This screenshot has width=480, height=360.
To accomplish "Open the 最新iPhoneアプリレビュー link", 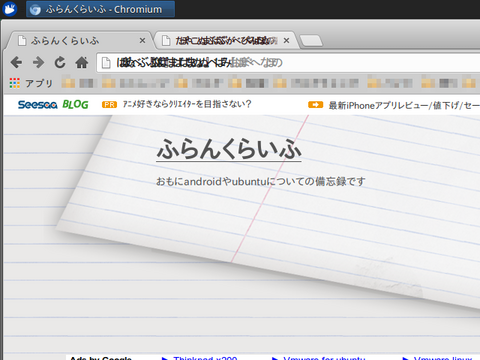I will pyautogui.click(x=404, y=105).
